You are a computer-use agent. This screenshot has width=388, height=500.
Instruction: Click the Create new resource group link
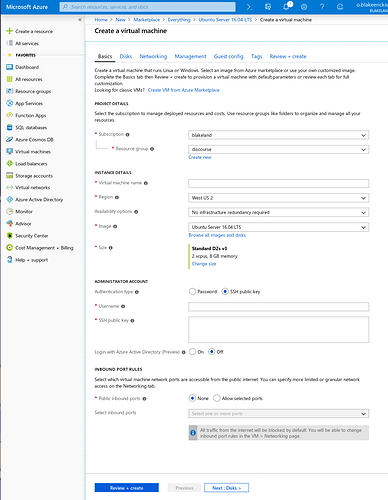coord(200,157)
